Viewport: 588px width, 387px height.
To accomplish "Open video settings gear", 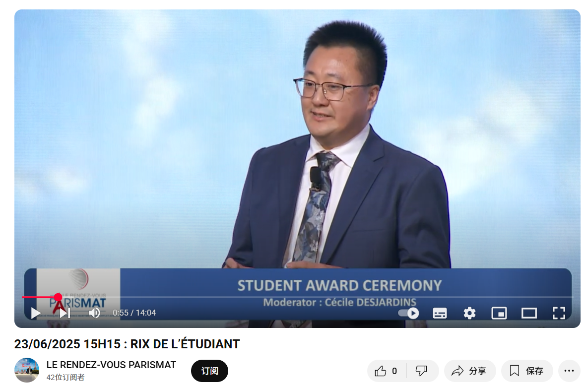I will [x=469, y=313].
